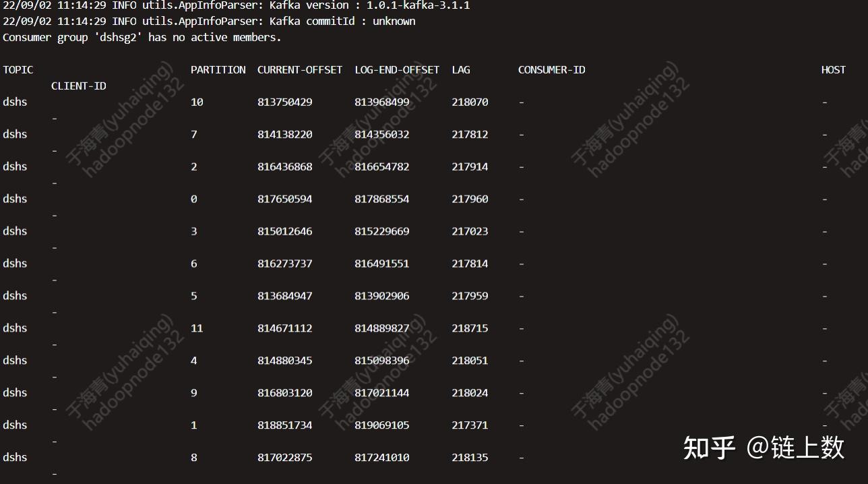Viewport: 868px width, 484px height.
Task: Select lag value 218715
Action: click(470, 328)
